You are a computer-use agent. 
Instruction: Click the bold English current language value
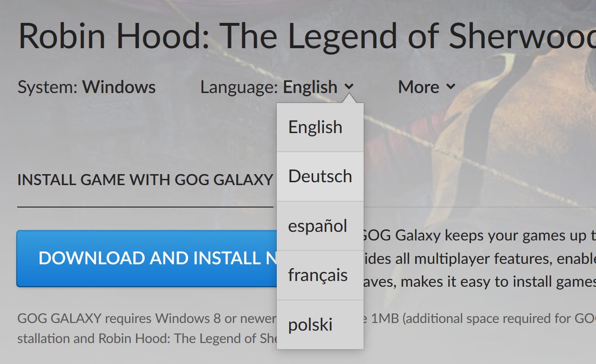pyautogui.click(x=310, y=87)
